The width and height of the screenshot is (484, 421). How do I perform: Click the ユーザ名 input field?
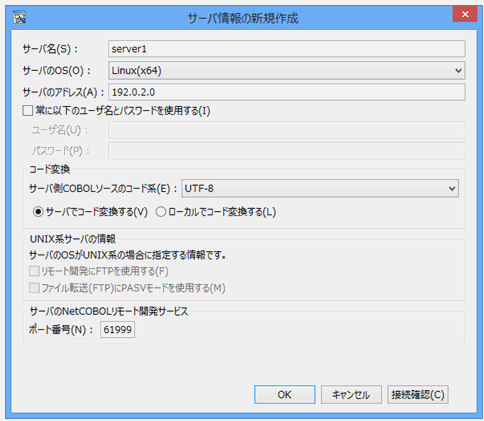287,130
